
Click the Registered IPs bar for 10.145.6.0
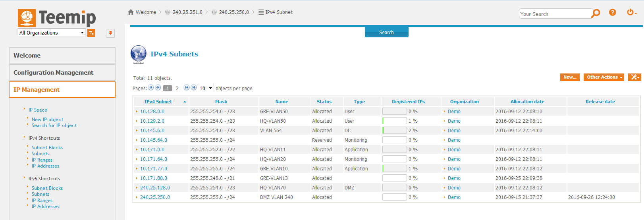coord(394,131)
